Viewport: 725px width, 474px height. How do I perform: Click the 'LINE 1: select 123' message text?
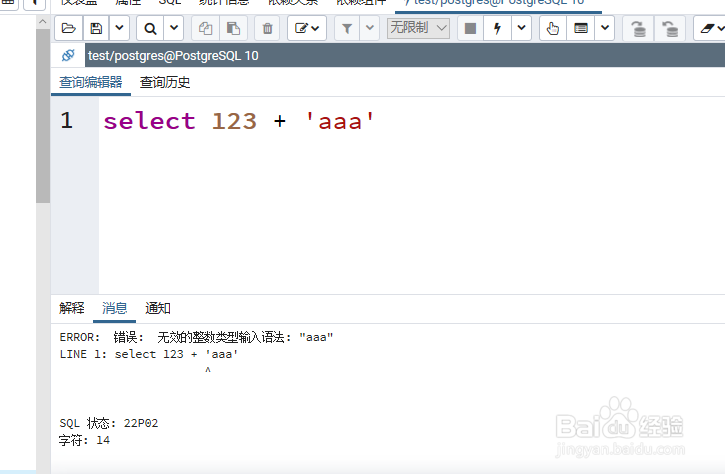point(148,354)
